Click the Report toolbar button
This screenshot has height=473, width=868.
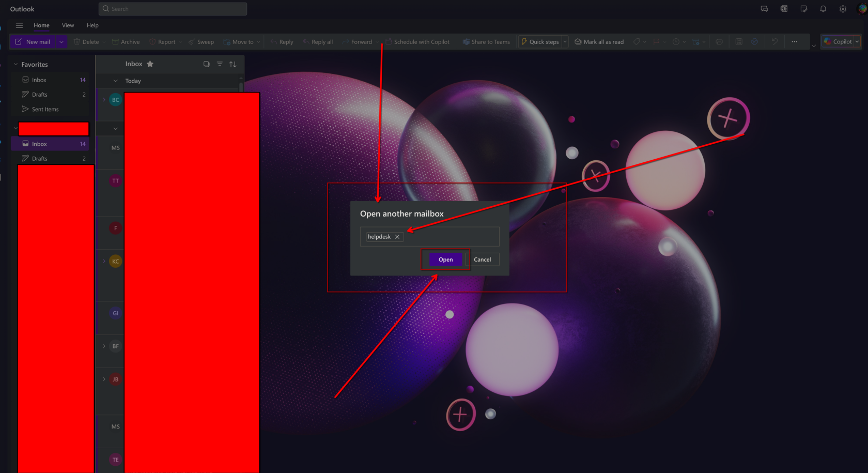[162, 42]
